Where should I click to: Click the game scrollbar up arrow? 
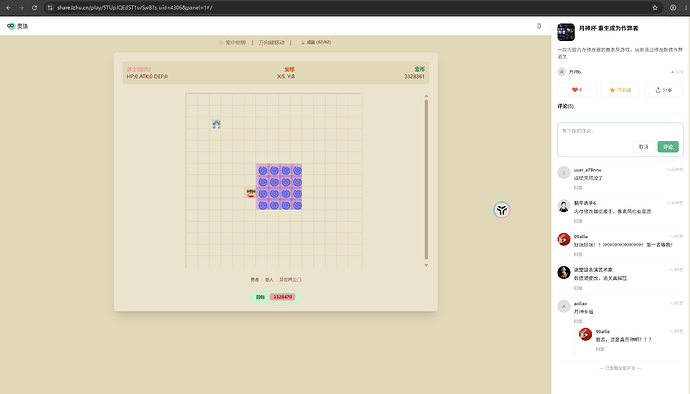coord(426,96)
